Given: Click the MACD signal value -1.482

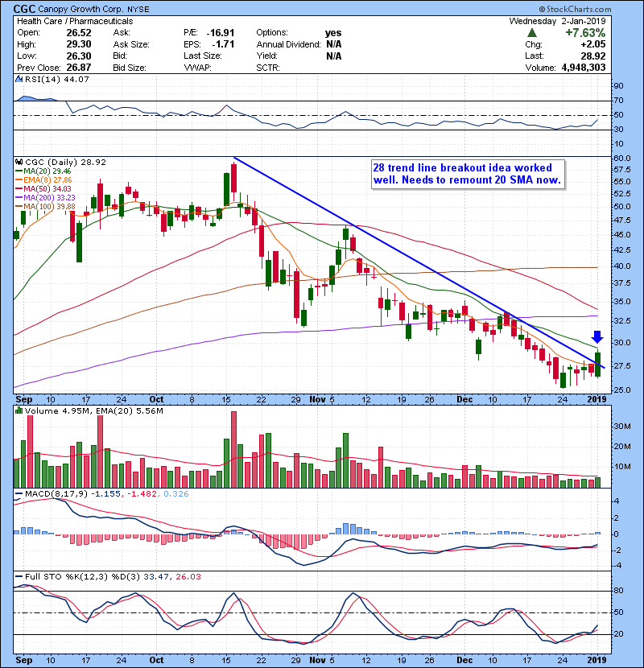Looking at the screenshot, I should click(142, 494).
